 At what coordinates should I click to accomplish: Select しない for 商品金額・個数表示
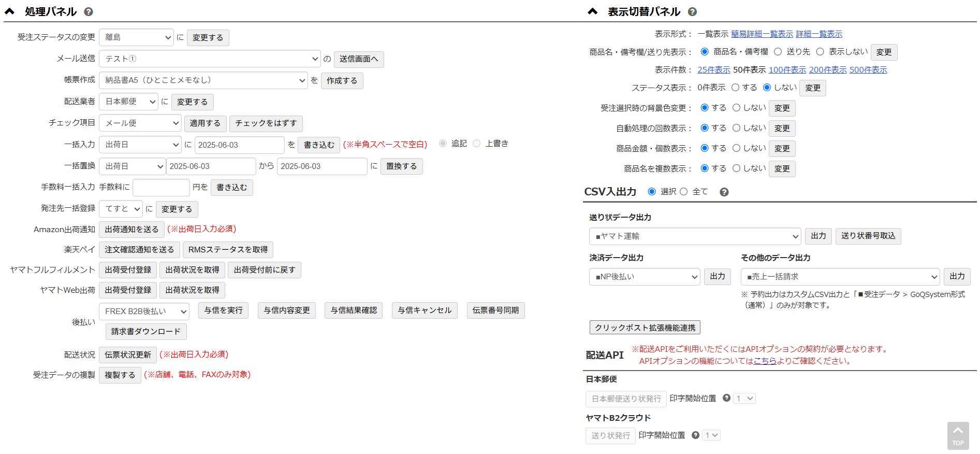[x=736, y=148]
